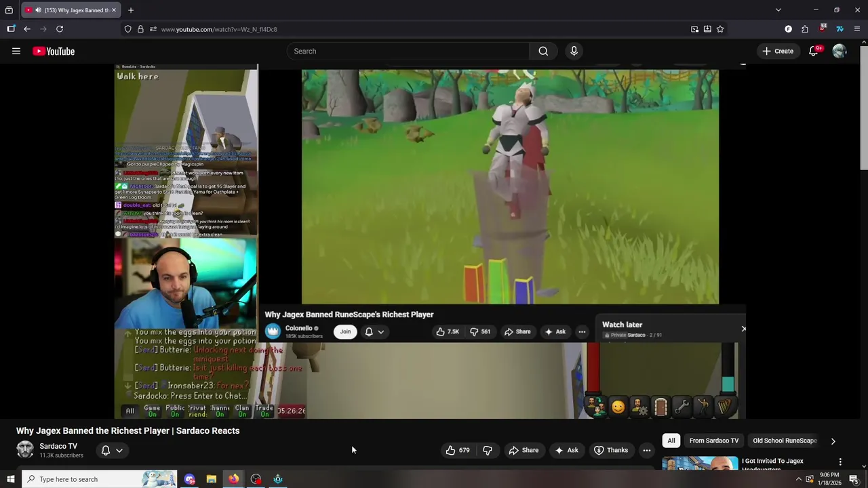Open more actions ellipsis under video
Viewport: 868px width, 488px height.
(647, 450)
